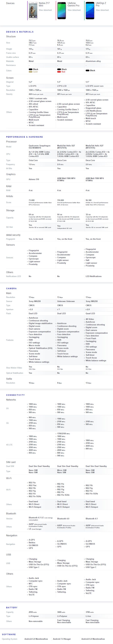Click the Black color swatch in UMiDigi column
The image size is (113, 644).
coord(87,70)
